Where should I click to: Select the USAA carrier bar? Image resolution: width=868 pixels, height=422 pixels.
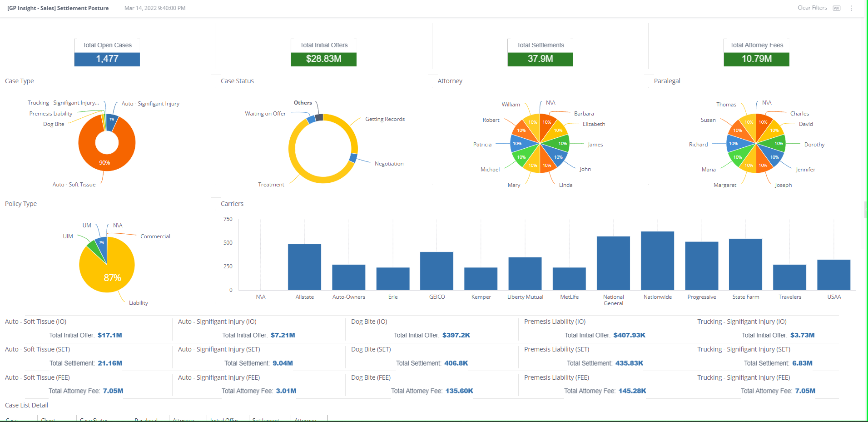click(x=834, y=275)
